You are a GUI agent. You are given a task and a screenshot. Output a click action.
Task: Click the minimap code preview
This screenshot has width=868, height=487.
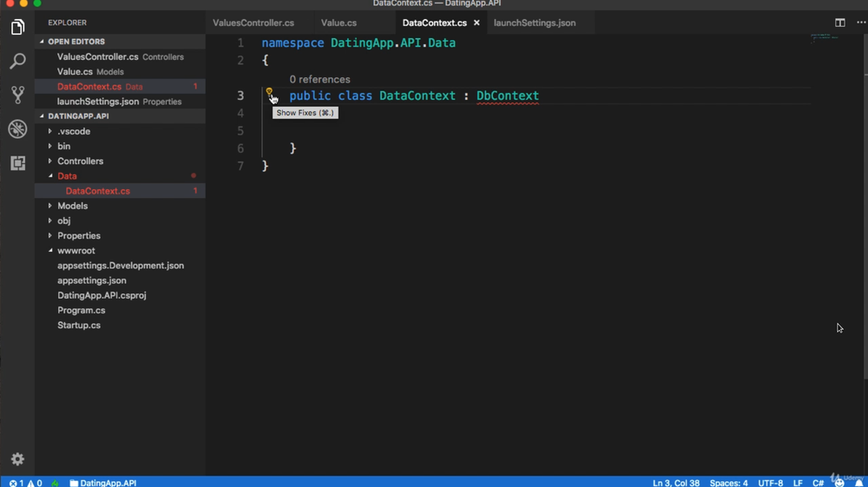click(825, 37)
